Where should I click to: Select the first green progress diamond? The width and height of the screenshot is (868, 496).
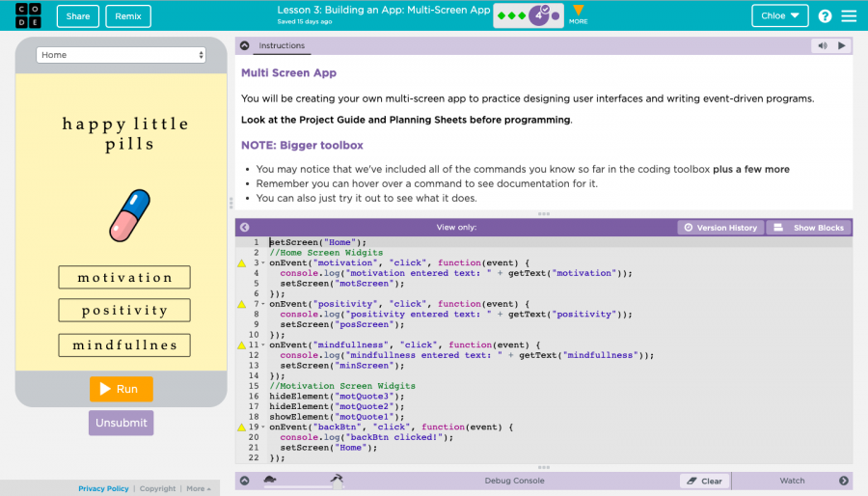pyautogui.click(x=502, y=16)
